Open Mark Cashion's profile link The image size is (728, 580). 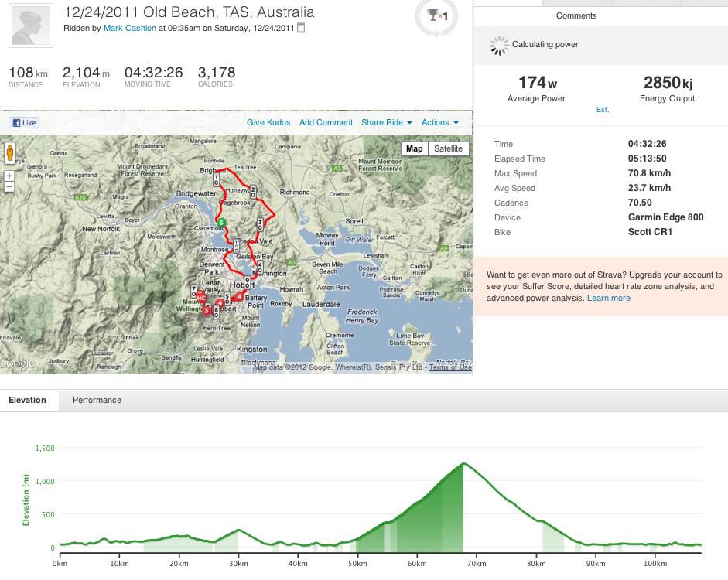pos(129,29)
